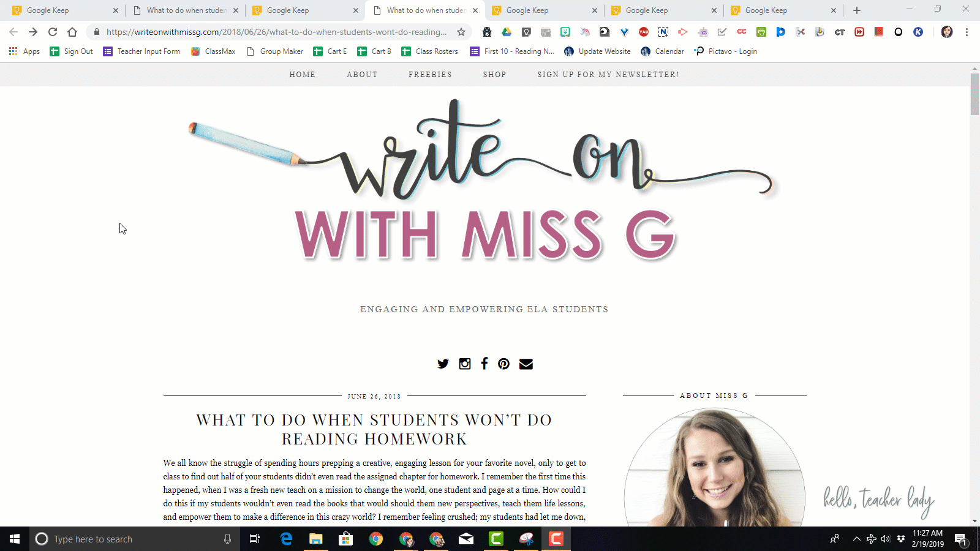Image resolution: width=980 pixels, height=551 pixels.
Task: Click the blue K circle extension icon
Action: [918, 32]
